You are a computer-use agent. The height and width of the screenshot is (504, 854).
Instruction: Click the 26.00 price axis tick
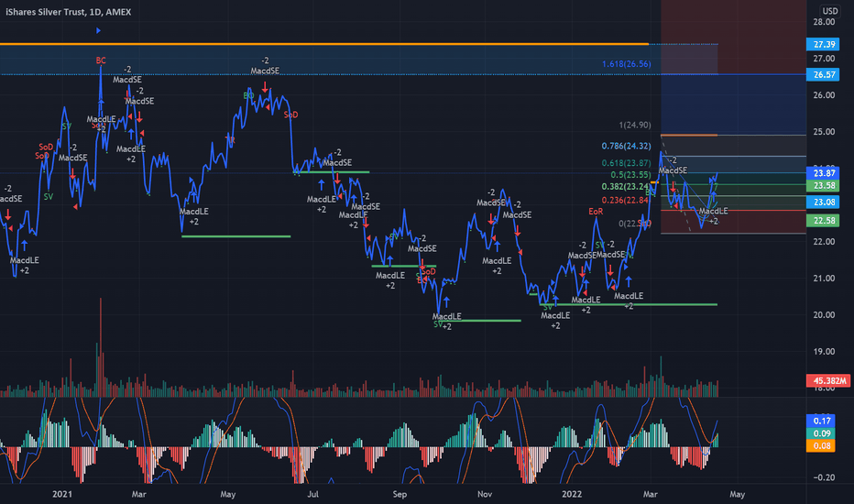(x=824, y=95)
